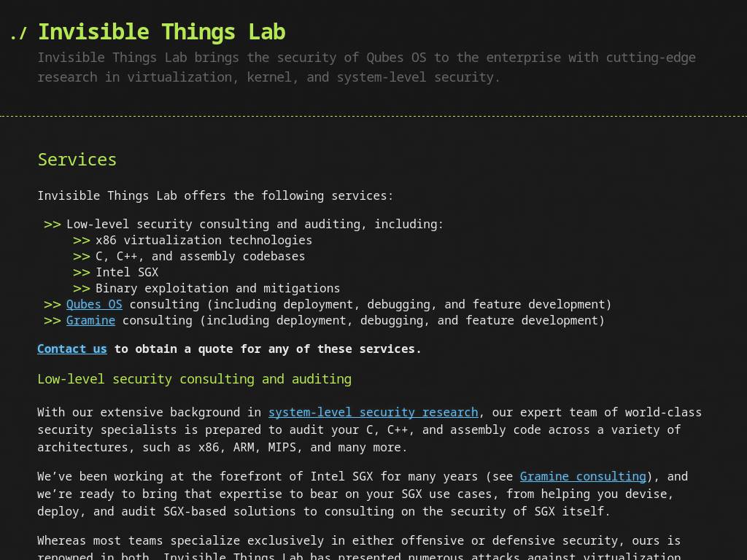Screen dimensions: 747x560
Task: Select the "Intel SGX" list item text
Action: pos(127,273)
